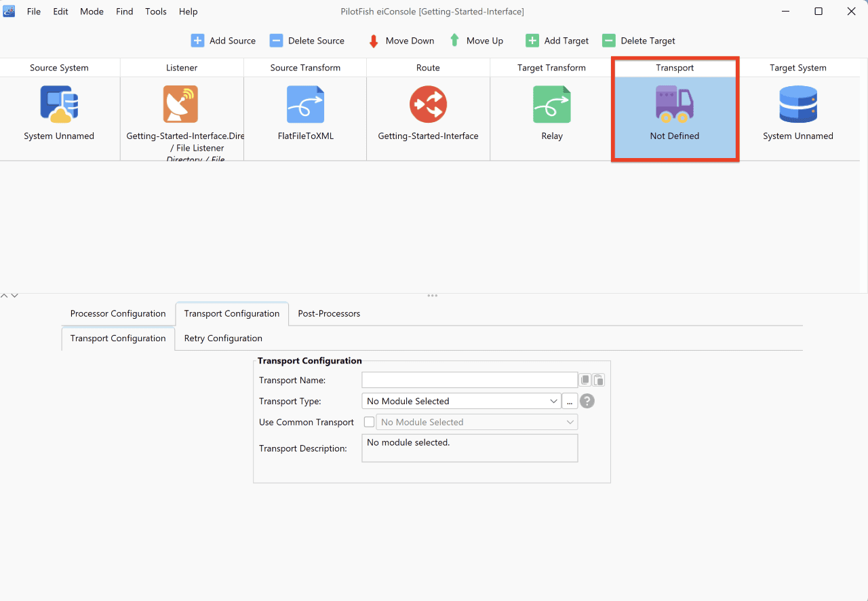Click the Delete Target button label
Viewport: 868px width, 601px height.
pos(648,41)
